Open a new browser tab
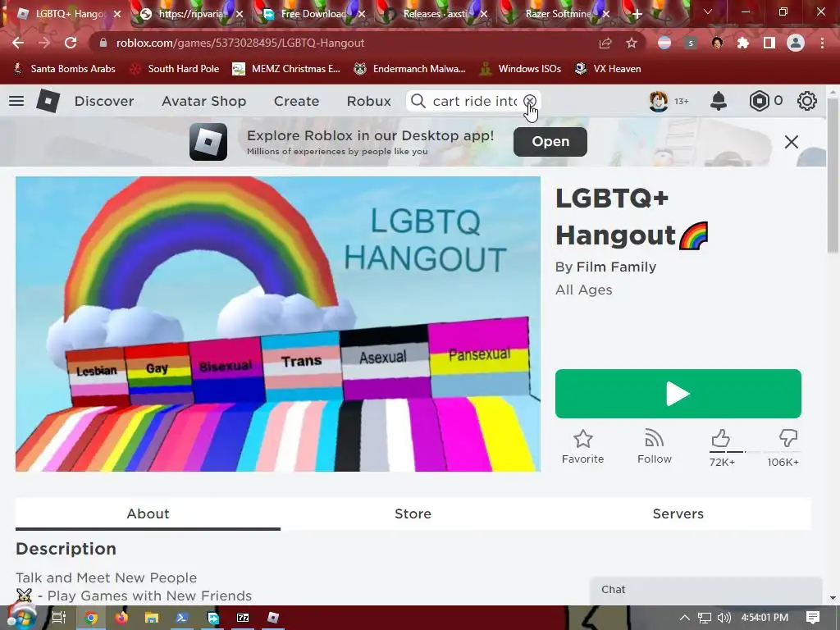840x630 pixels. point(637,14)
